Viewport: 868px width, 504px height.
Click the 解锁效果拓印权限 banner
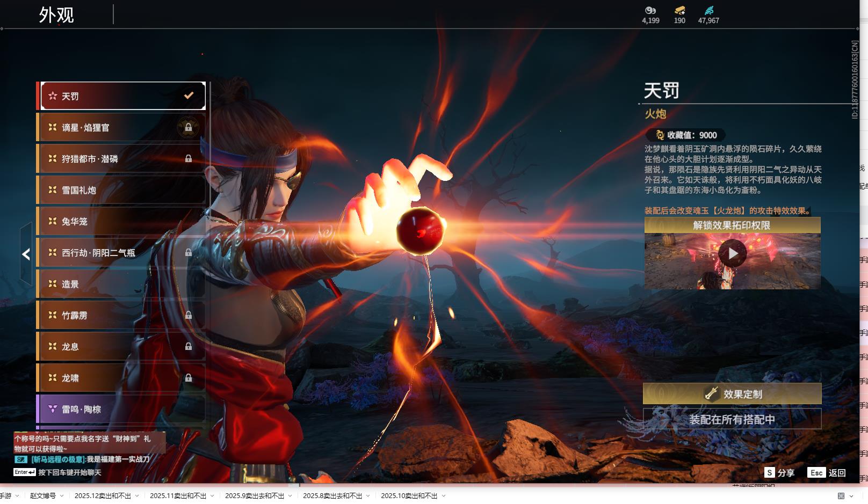[x=732, y=225]
